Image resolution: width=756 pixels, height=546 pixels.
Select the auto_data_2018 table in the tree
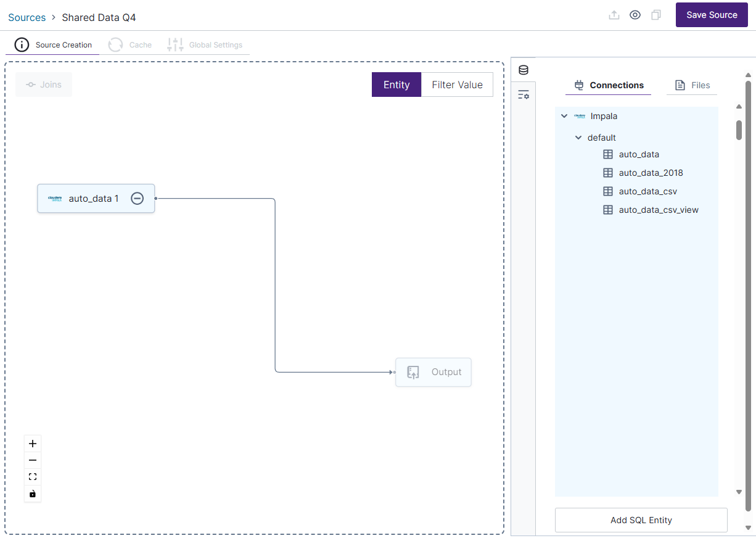pyautogui.click(x=651, y=173)
